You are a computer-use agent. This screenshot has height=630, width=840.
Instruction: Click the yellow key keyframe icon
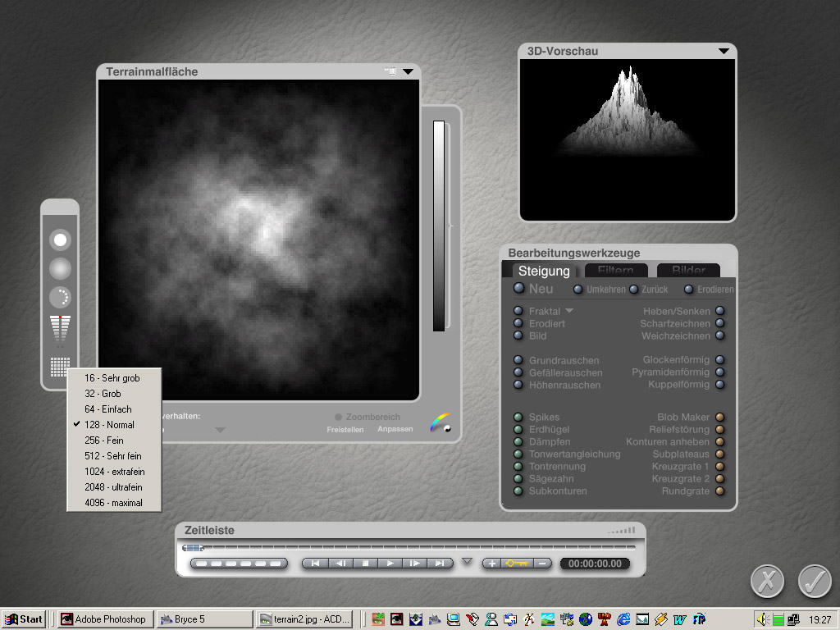pyautogui.click(x=517, y=564)
